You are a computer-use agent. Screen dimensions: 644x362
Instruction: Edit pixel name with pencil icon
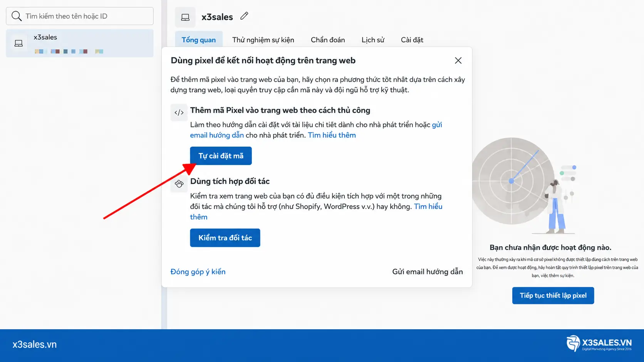tap(244, 16)
